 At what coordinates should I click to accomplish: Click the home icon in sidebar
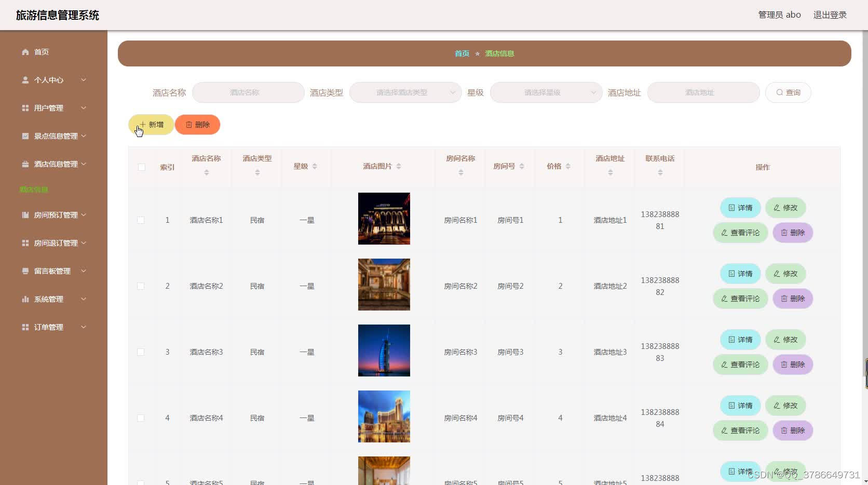[25, 52]
